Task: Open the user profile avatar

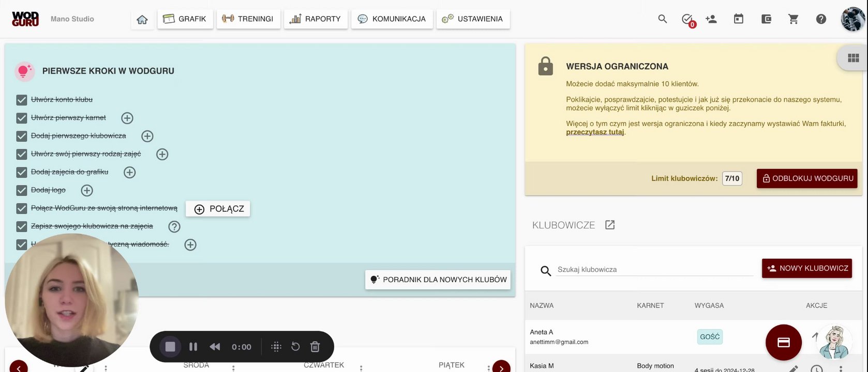Action: click(853, 19)
